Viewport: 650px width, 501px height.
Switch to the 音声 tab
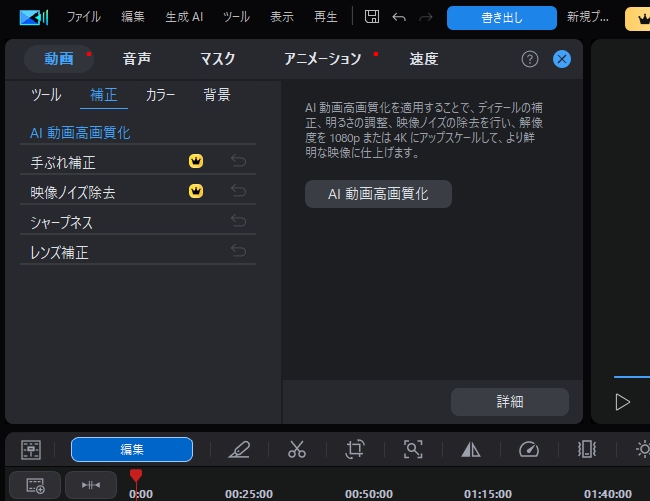coord(137,59)
